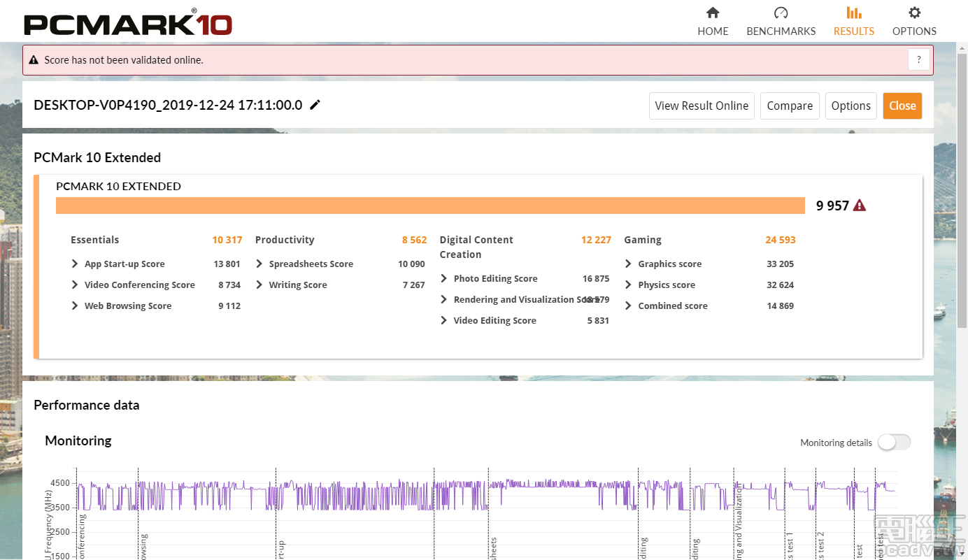Go to the HOME tab label
968x560 pixels.
pyautogui.click(x=713, y=31)
